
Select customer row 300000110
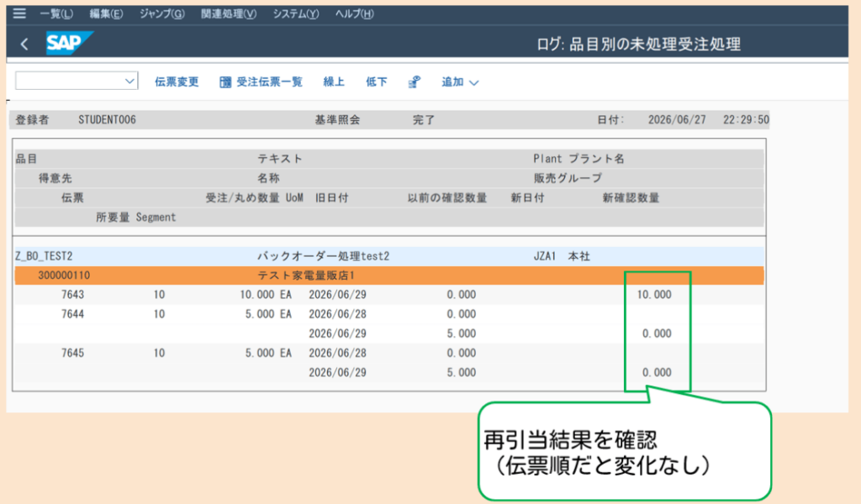click(x=388, y=276)
